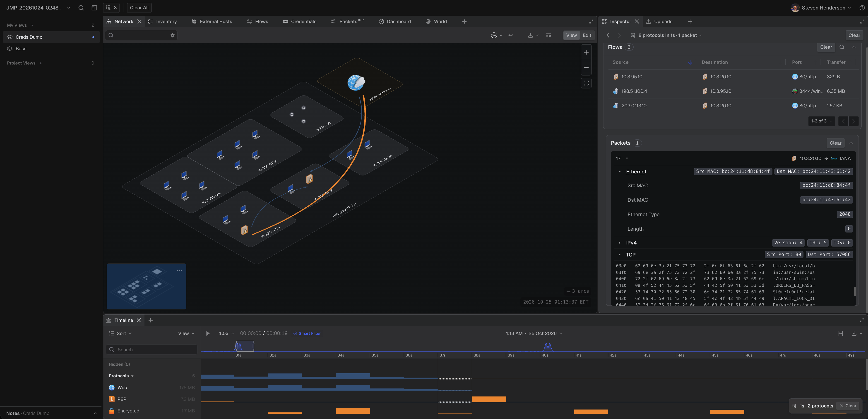
Task: Select the Base view in sidebar
Action: (51, 48)
